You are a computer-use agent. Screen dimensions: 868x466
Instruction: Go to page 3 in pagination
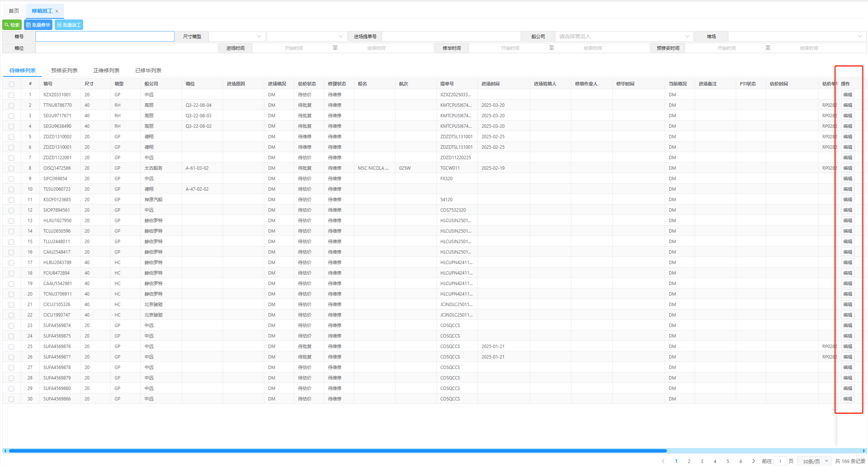[702, 461]
